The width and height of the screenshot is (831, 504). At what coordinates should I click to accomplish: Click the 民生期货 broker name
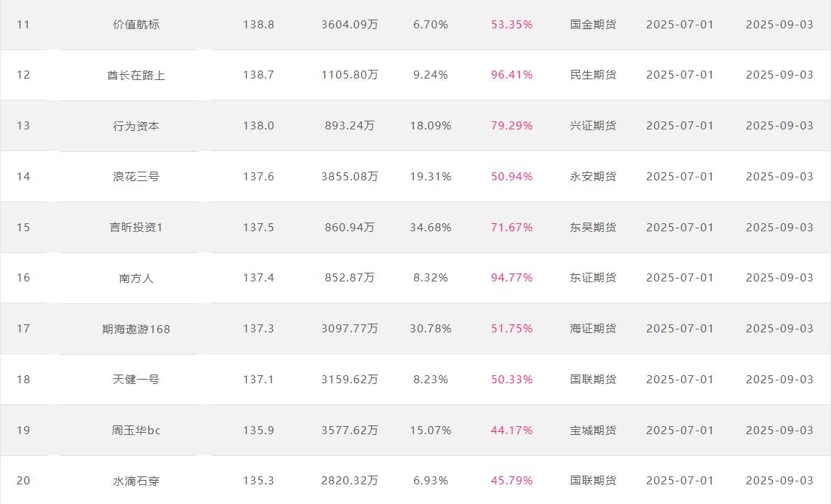click(593, 75)
